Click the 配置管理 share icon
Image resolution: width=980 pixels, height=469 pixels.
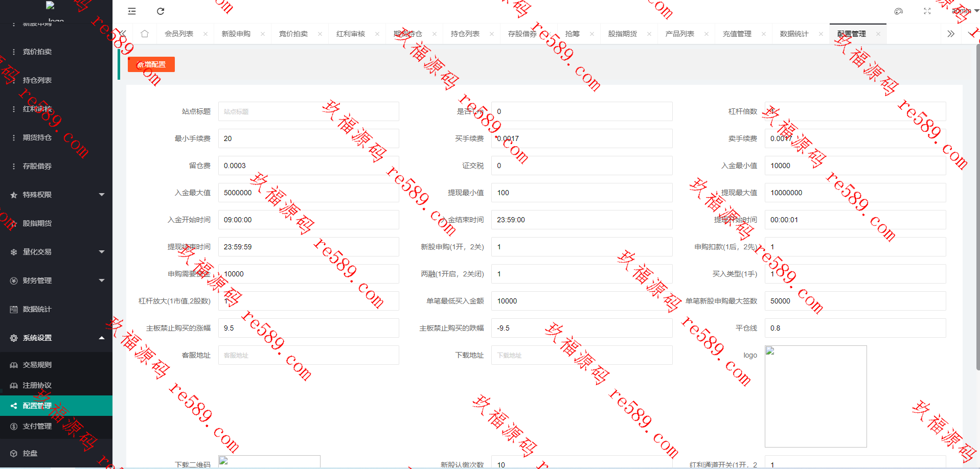[14, 406]
